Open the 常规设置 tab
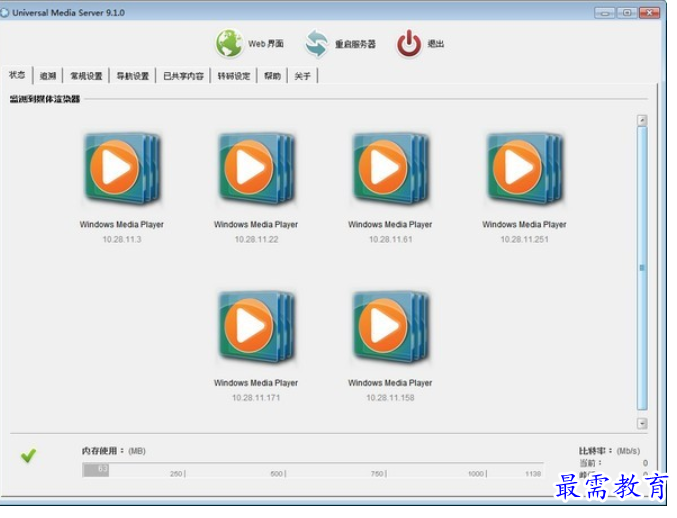This screenshot has width=677, height=518. point(86,76)
